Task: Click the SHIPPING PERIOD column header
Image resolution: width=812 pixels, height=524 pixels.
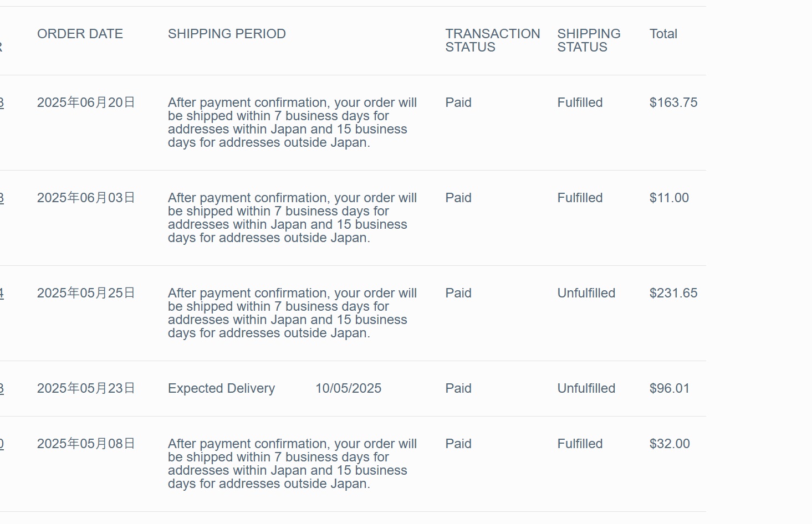Action: coord(227,34)
